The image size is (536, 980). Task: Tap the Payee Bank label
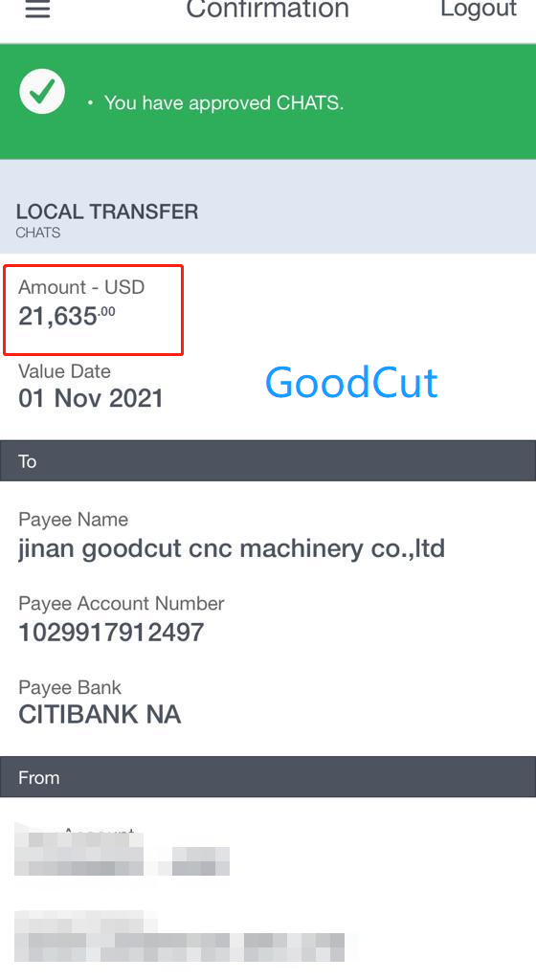pos(70,687)
